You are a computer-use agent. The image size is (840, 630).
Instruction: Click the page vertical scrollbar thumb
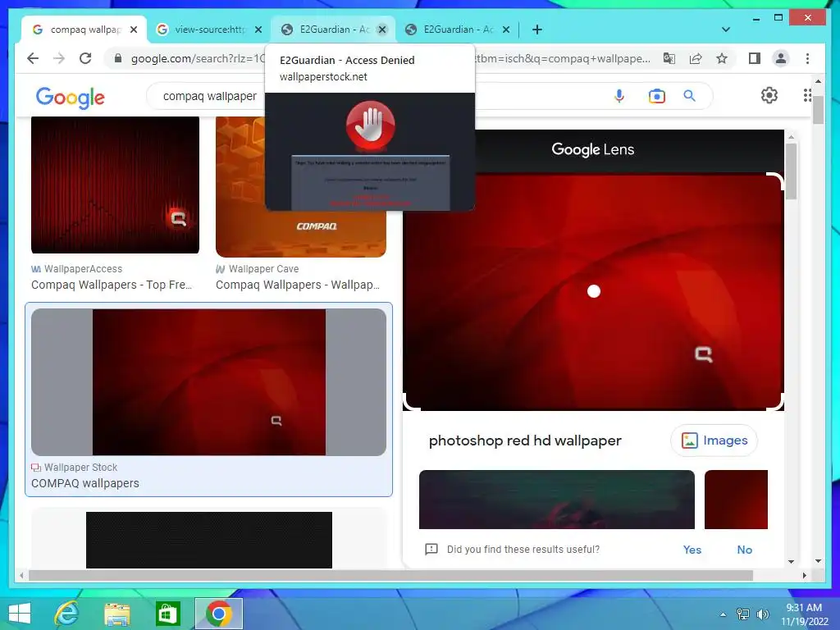tap(818, 111)
